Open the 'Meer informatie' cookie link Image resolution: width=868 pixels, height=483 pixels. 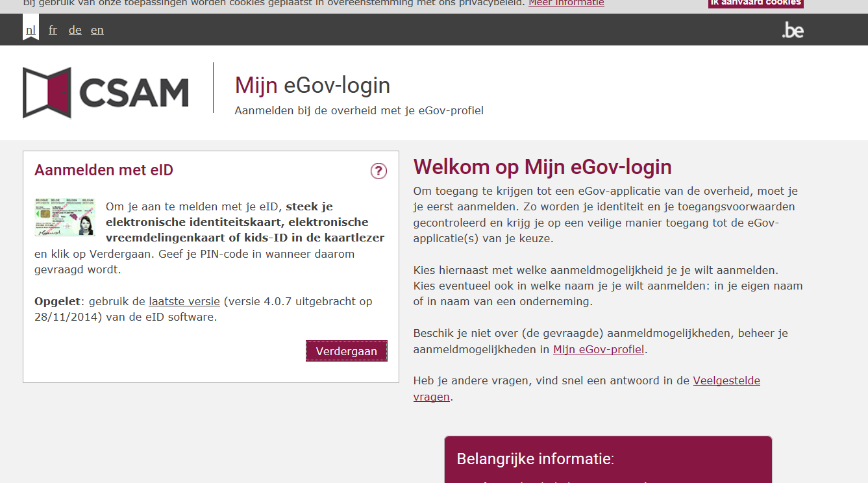(x=566, y=3)
